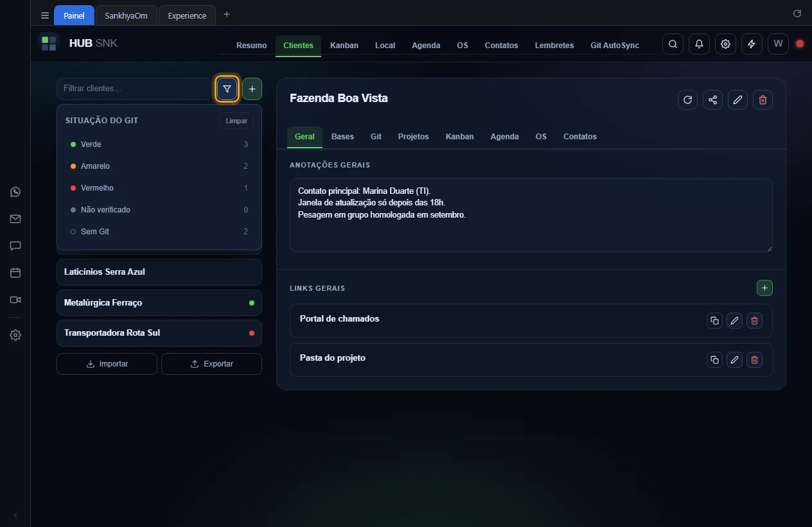Viewport: 812px width, 527px height.
Task: Open Agenda in top navigation
Action: [426, 46]
